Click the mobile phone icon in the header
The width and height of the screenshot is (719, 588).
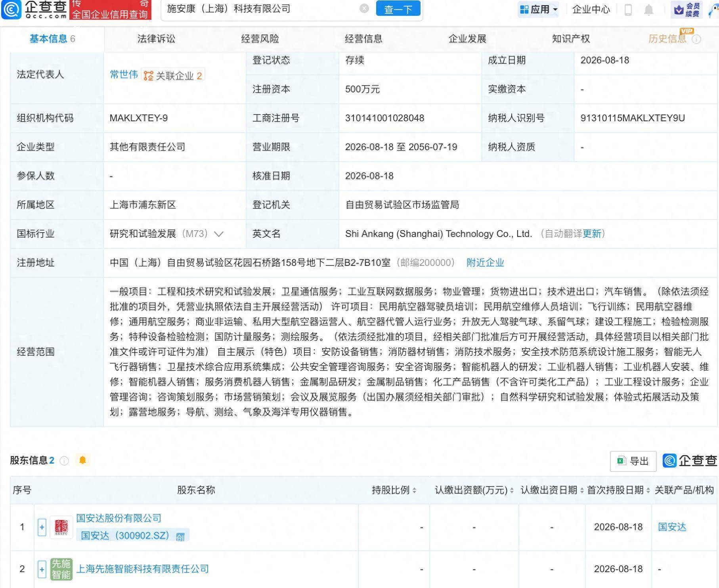tap(628, 10)
